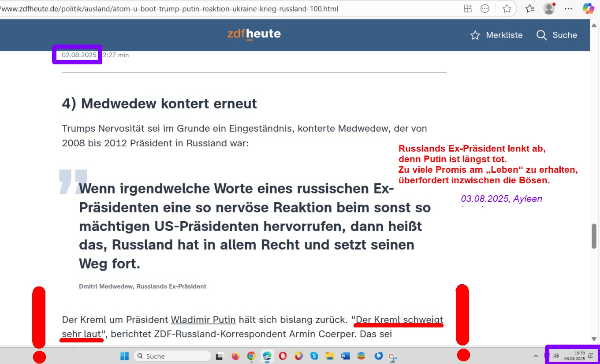Open the notification bell in taskbar

[x=590, y=356]
